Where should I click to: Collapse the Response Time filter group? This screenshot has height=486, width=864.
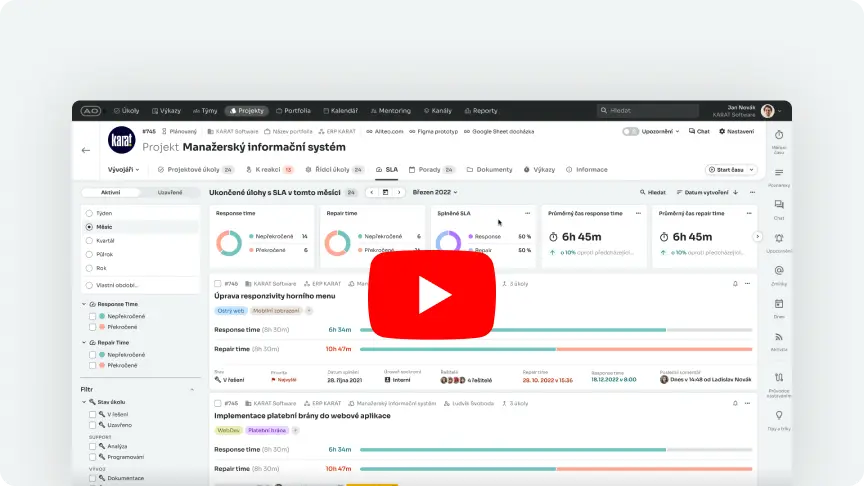[x=84, y=303]
